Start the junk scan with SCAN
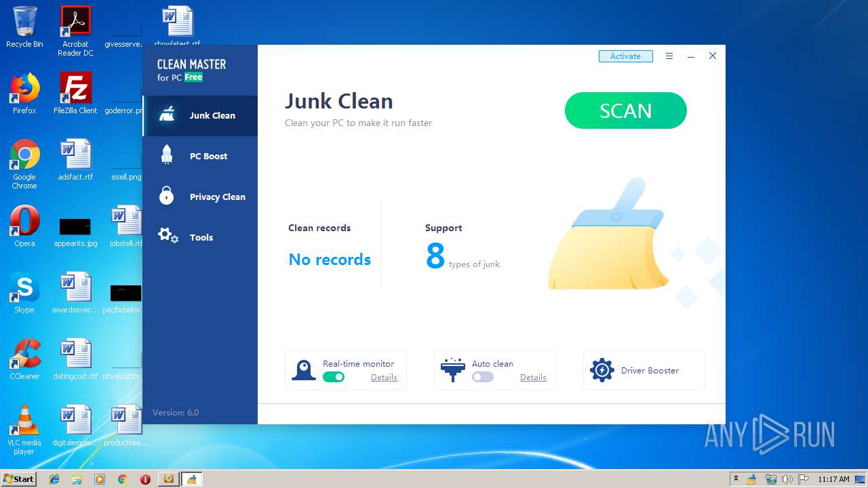The width and height of the screenshot is (868, 488). coord(625,110)
